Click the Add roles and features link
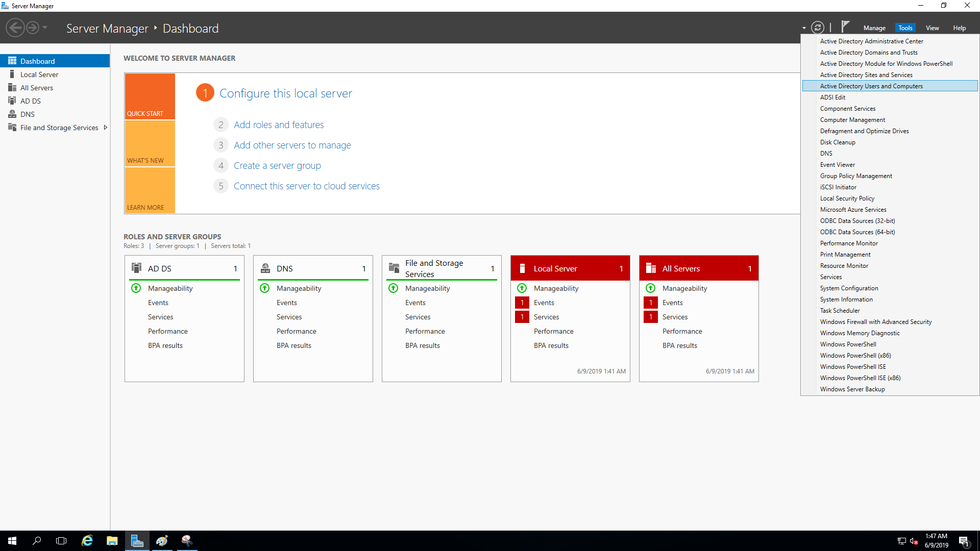The image size is (980, 551). point(279,125)
